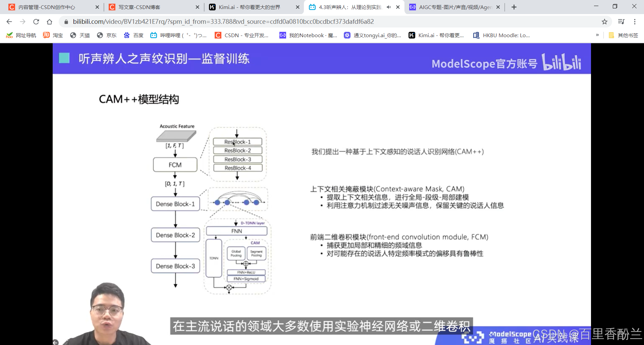Open the 淘宝 bookmark
This screenshot has height=345, width=644.
(53, 35)
